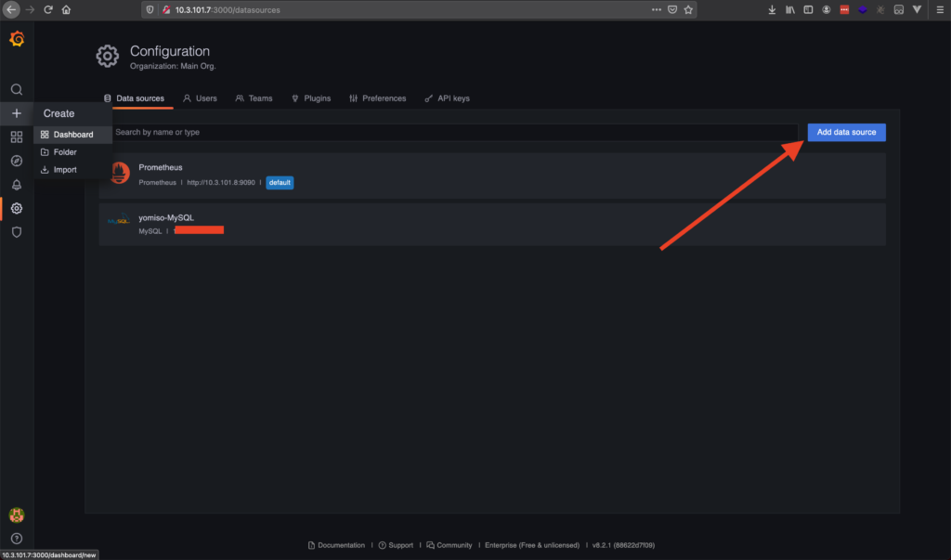The height and width of the screenshot is (560, 951).
Task: Click the purple extension icon in toolbar
Action: 863,9
